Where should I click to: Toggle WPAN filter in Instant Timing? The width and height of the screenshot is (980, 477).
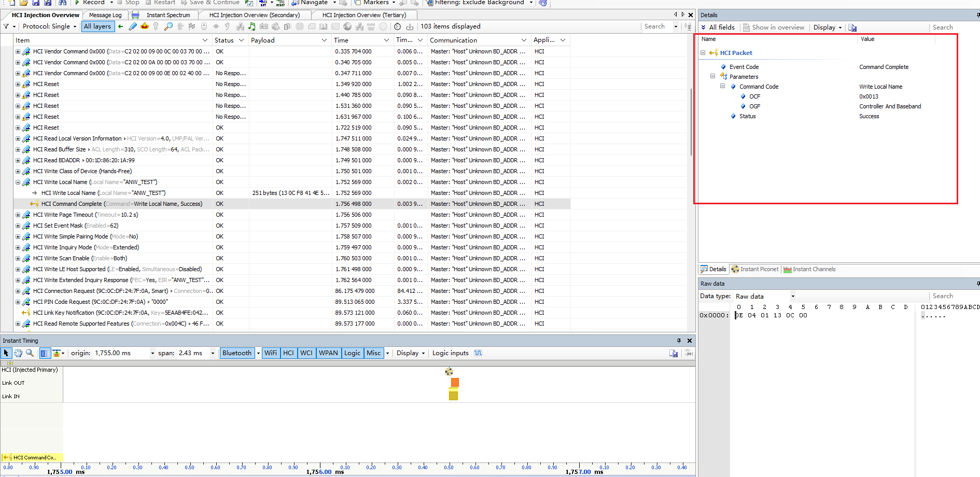coord(328,353)
